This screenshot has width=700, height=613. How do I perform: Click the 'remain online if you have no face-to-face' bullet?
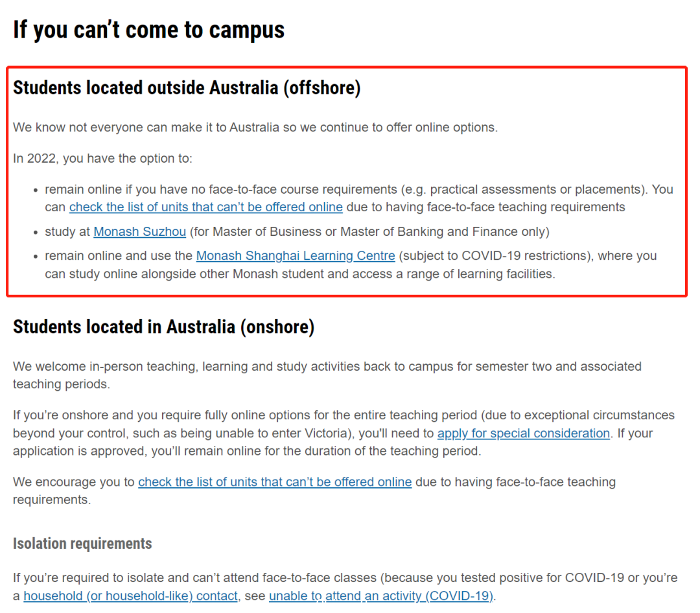(359, 198)
